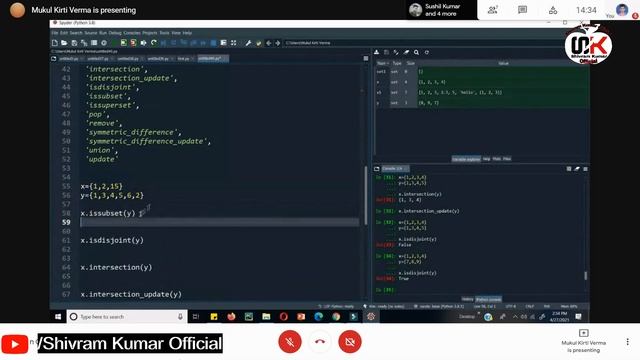Open Preferences wrench icon
Viewport: 640px width, 360px height.
tap(248, 43)
